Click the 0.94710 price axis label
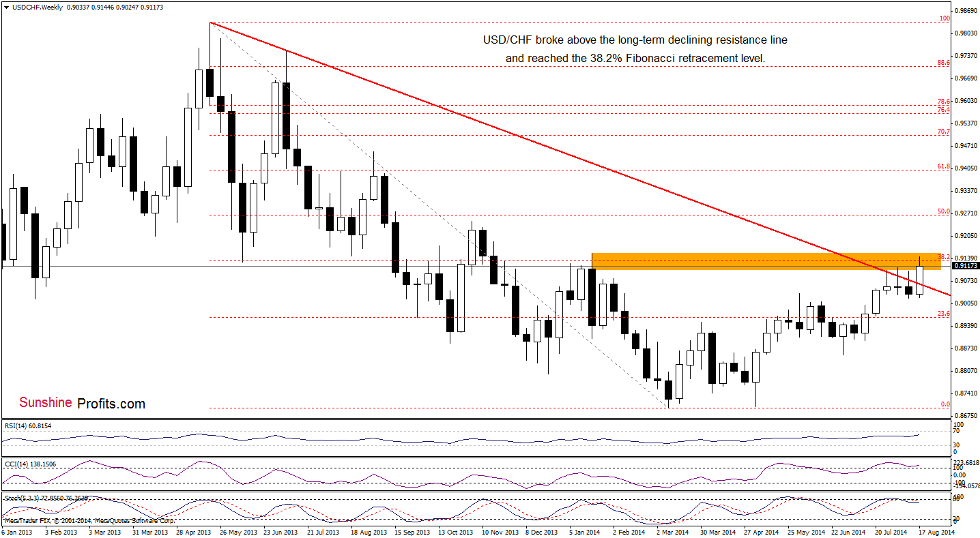This screenshot has width=980, height=538. pos(966,146)
